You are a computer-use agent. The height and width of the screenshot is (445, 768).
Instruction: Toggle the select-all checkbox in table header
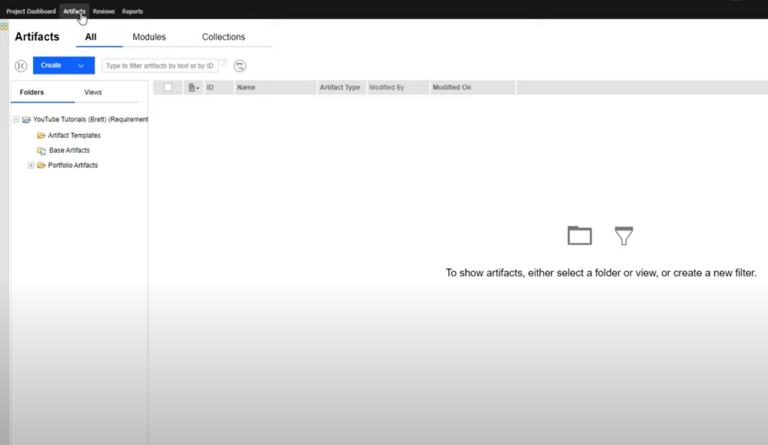(x=168, y=88)
